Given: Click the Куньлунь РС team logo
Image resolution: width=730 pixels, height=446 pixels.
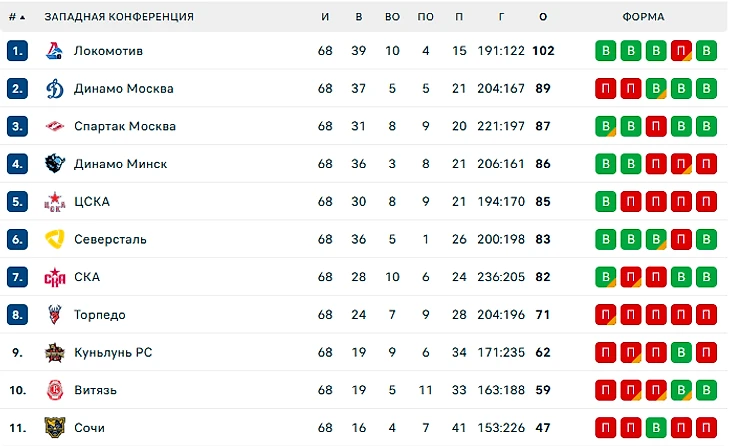Looking at the screenshot, I should pos(55,352).
